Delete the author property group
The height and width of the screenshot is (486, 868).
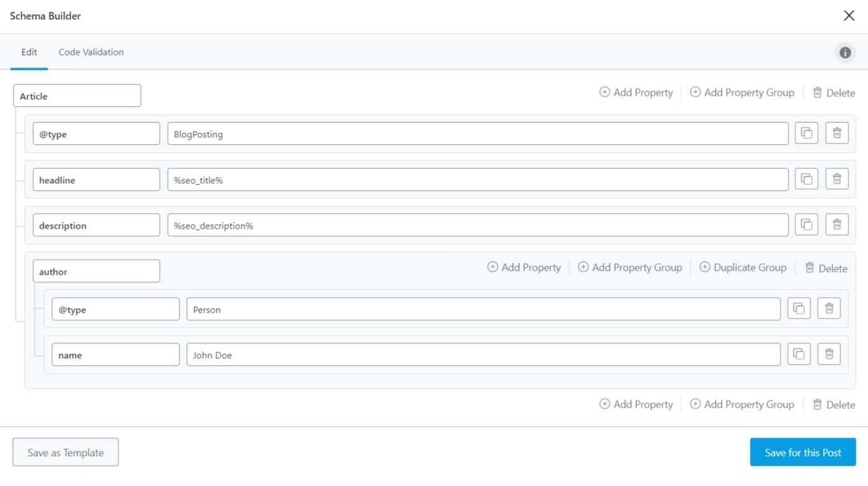tap(826, 268)
